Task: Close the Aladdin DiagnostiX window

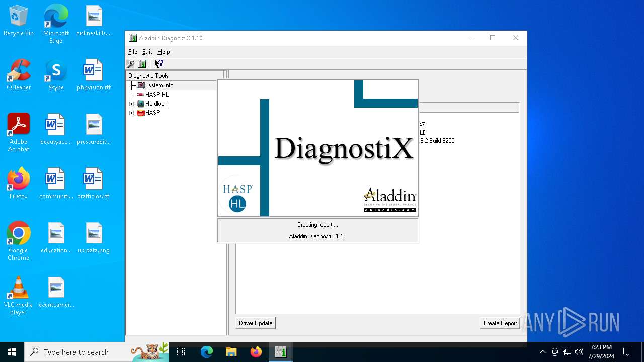Action: click(x=515, y=38)
